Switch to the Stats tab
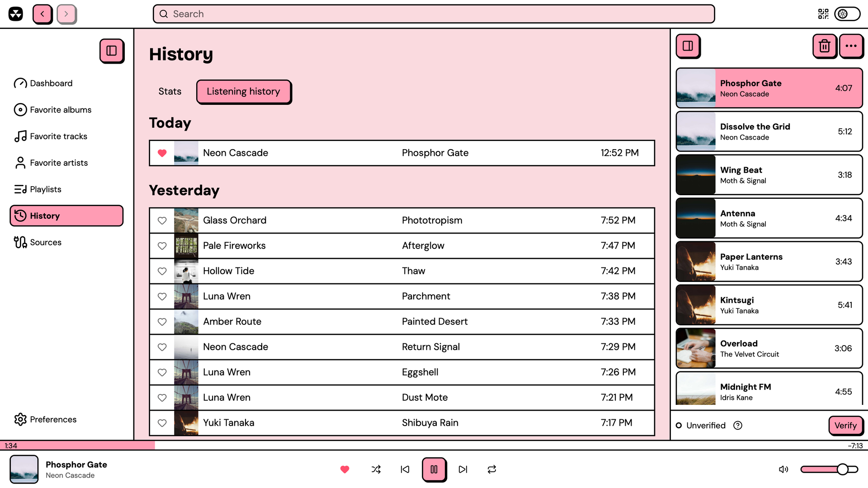 [170, 91]
